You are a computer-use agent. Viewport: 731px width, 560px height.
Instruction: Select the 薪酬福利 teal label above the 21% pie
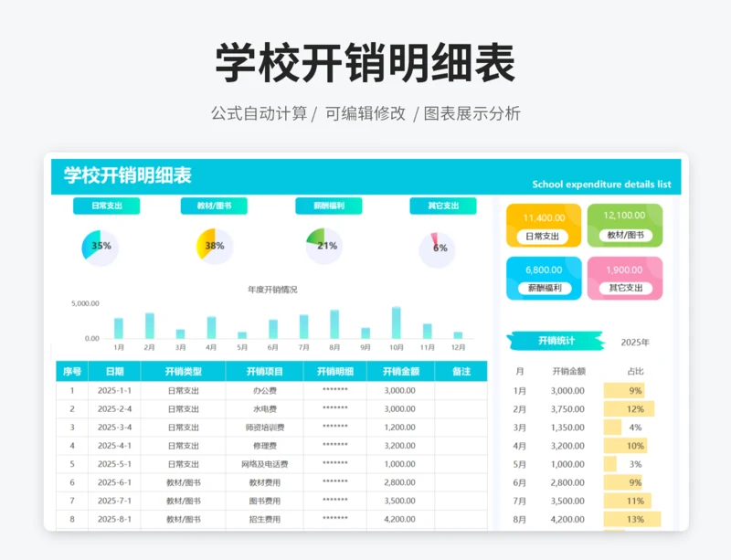coord(329,206)
